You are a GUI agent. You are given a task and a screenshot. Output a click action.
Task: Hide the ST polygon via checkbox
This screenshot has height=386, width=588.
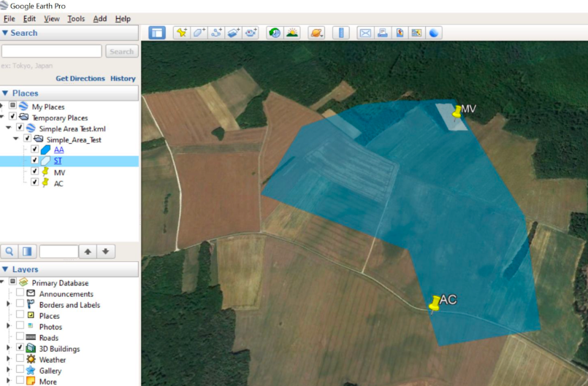pyautogui.click(x=34, y=161)
